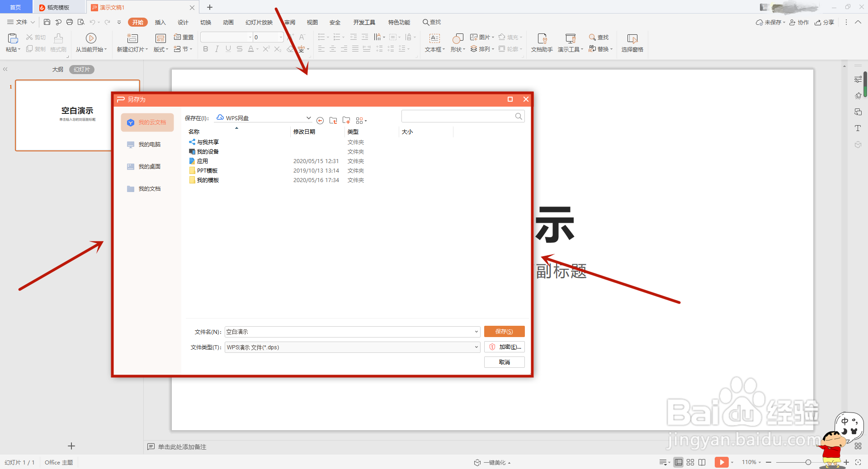
Task: Open the 形状 (Shapes) tool
Action: (x=457, y=43)
